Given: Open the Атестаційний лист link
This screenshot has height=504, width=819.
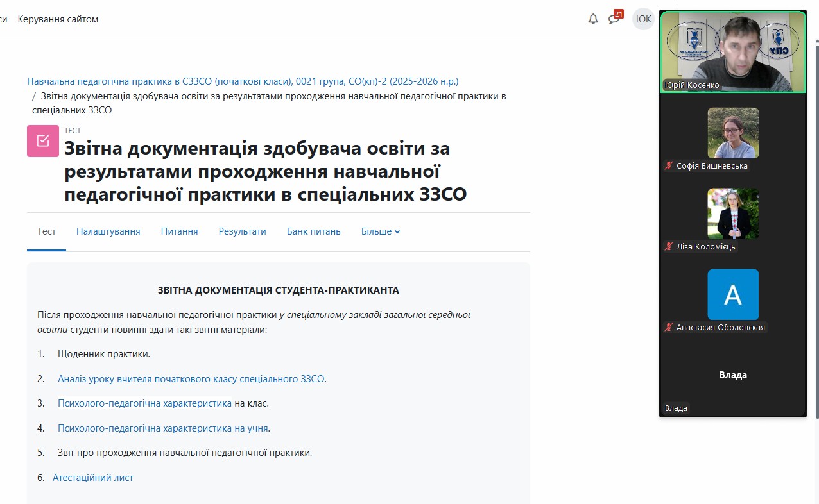Looking at the screenshot, I should (x=93, y=478).
